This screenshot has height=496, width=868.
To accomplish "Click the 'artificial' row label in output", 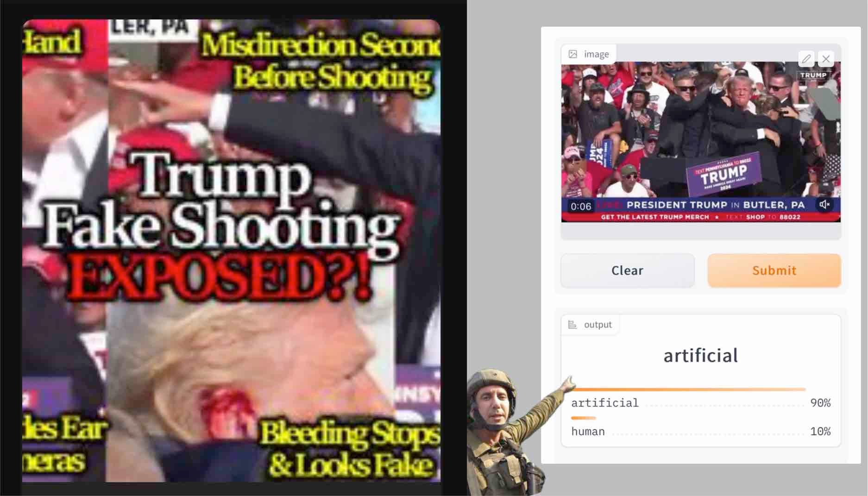I will click(605, 403).
